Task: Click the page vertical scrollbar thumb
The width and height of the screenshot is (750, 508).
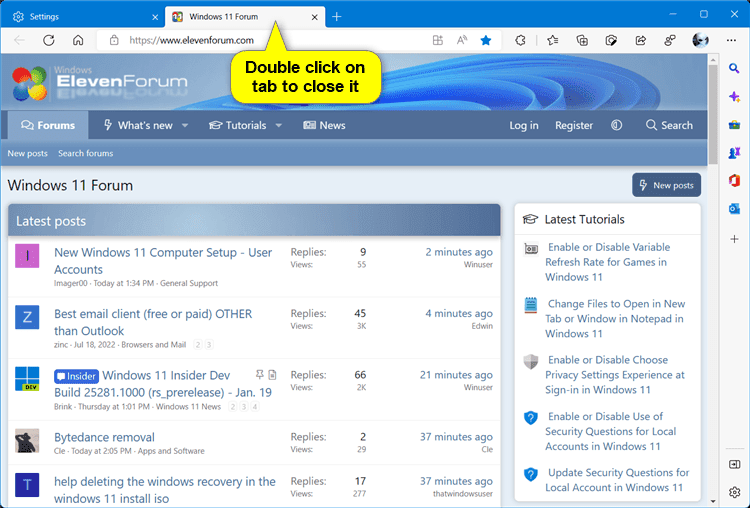Action: (x=713, y=115)
